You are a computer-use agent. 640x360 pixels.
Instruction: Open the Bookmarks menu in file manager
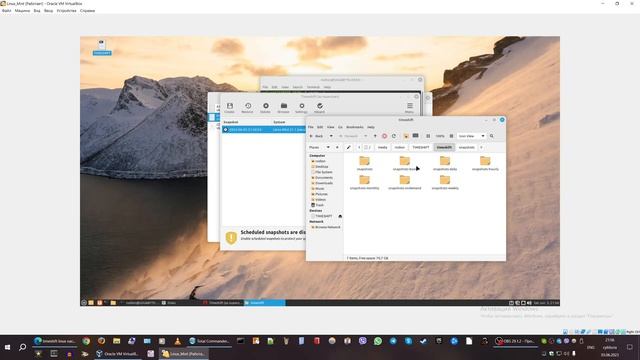(x=355, y=127)
